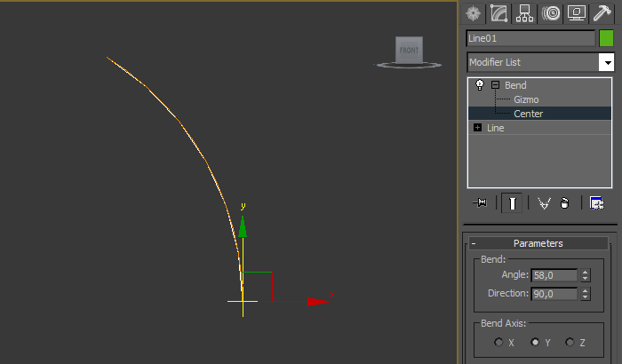
Task: Collapse the Bend modifier tree
Action: 495,85
